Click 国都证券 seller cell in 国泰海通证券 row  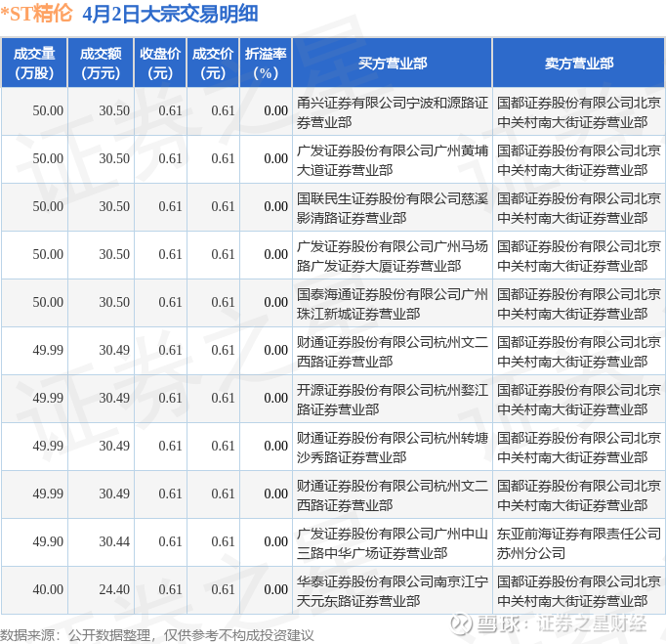pos(578,304)
